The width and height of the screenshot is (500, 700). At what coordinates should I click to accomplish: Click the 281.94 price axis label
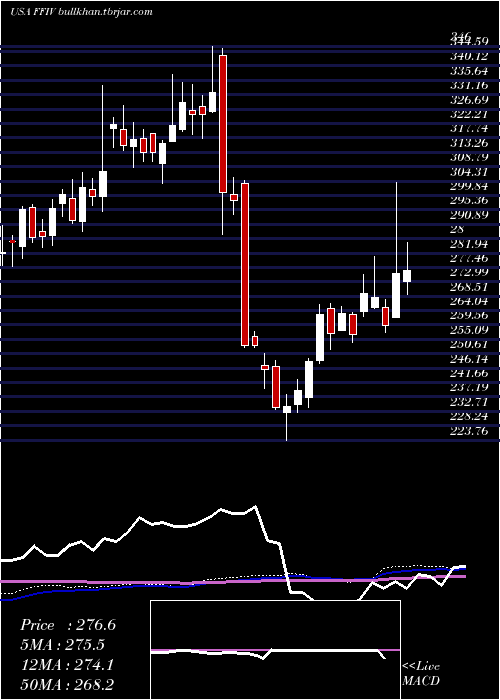pyautogui.click(x=469, y=244)
